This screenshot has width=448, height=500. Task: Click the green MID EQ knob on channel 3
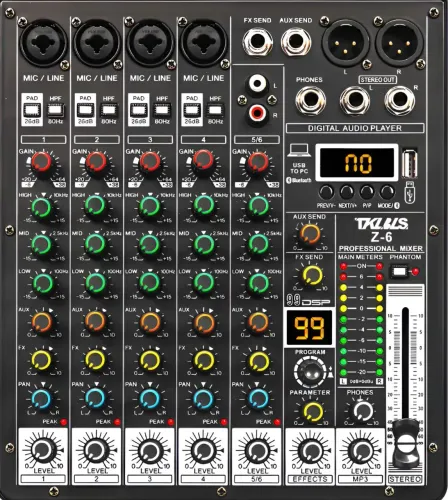(149, 245)
